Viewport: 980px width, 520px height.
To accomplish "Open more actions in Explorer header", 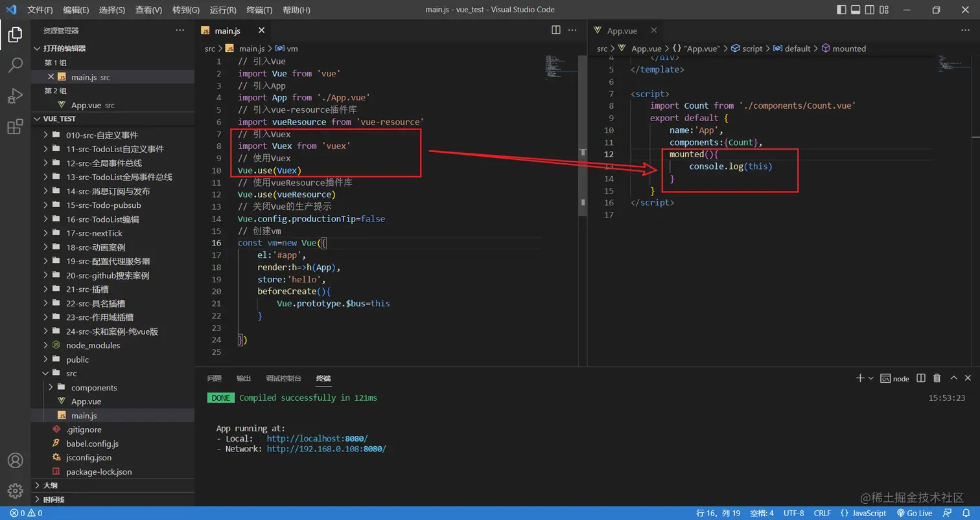I will [180, 30].
